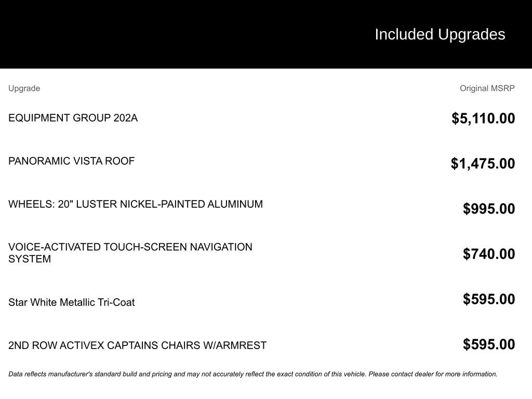Click the $5,110.00 price
The image size is (532, 399).
pyautogui.click(x=483, y=118)
